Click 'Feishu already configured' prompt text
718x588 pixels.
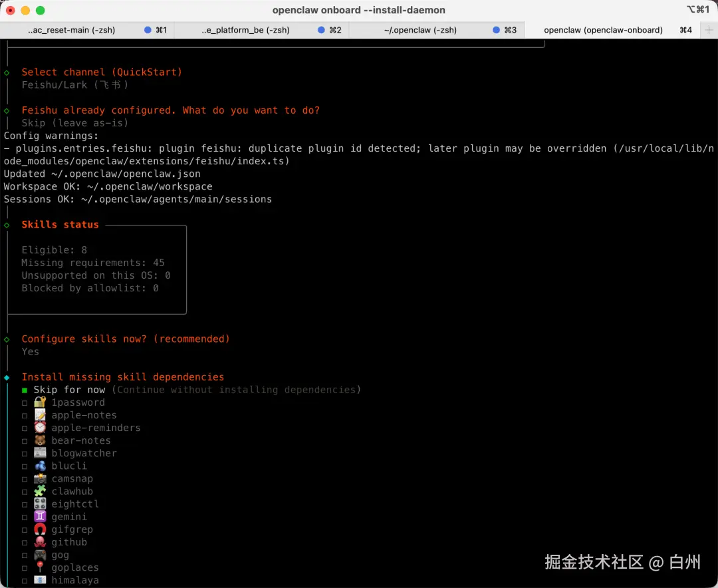pos(171,110)
